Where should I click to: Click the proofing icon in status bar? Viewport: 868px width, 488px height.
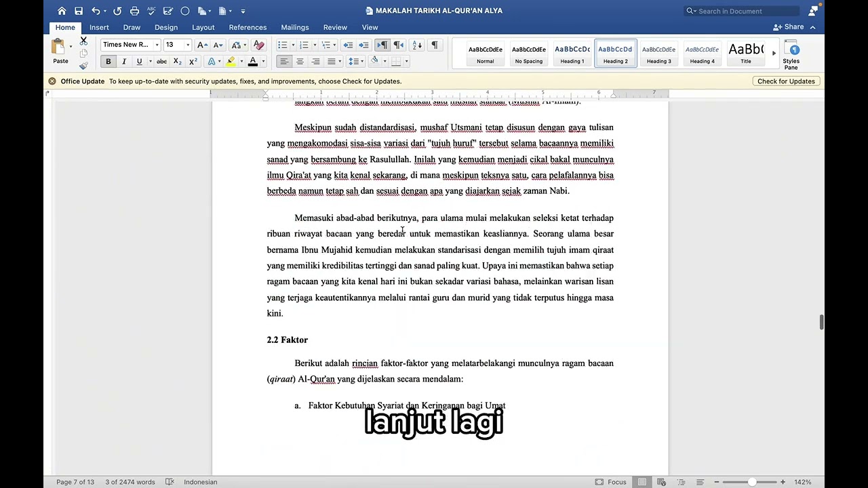[170, 482]
